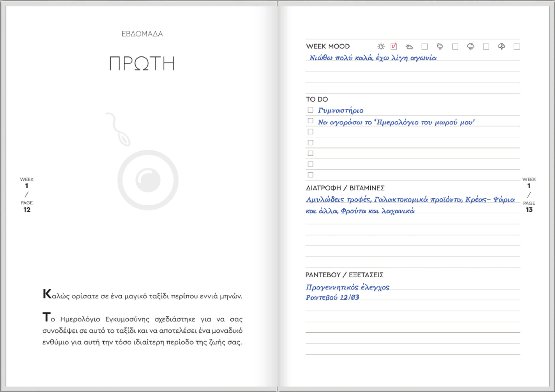The height and width of the screenshot is (392, 555).
Task: Click the partly cloudy mood icon
Action: tap(409, 46)
